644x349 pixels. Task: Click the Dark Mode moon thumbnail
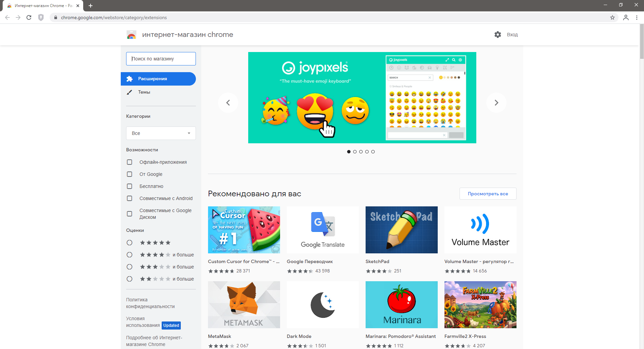323,305
